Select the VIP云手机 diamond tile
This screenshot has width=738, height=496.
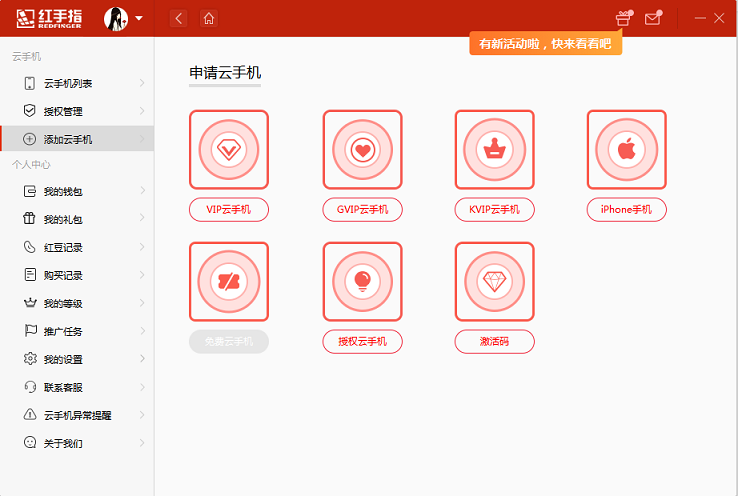tap(229, 150)
